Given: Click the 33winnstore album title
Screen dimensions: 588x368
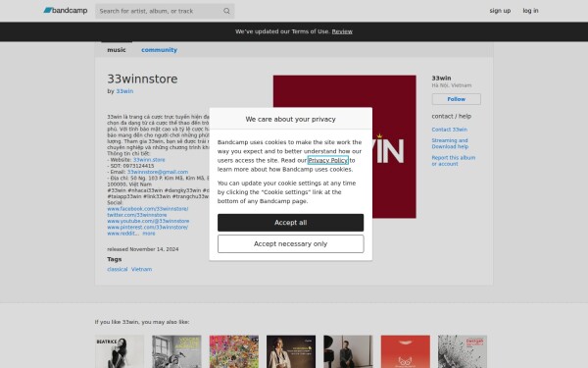Looking at the screenshot, I should [142, 79].
